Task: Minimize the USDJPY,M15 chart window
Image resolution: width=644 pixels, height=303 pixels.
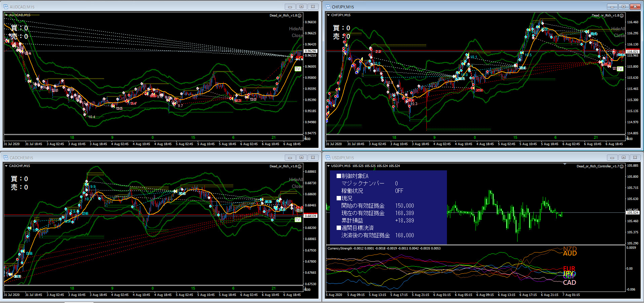Action: click(612, 158)
